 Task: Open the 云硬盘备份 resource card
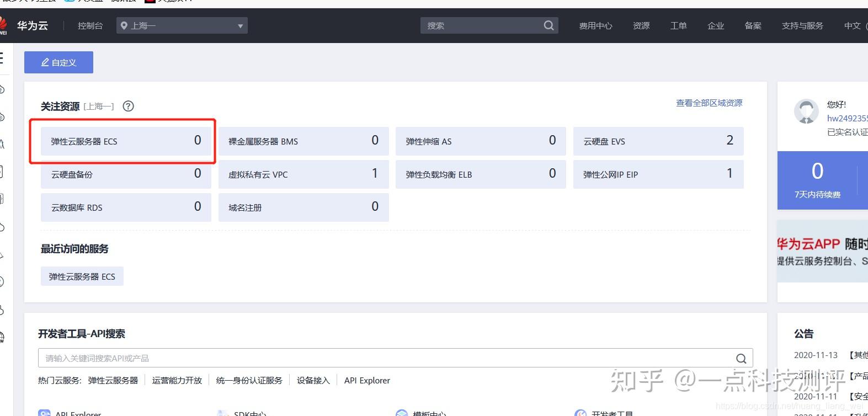point(126,174)
